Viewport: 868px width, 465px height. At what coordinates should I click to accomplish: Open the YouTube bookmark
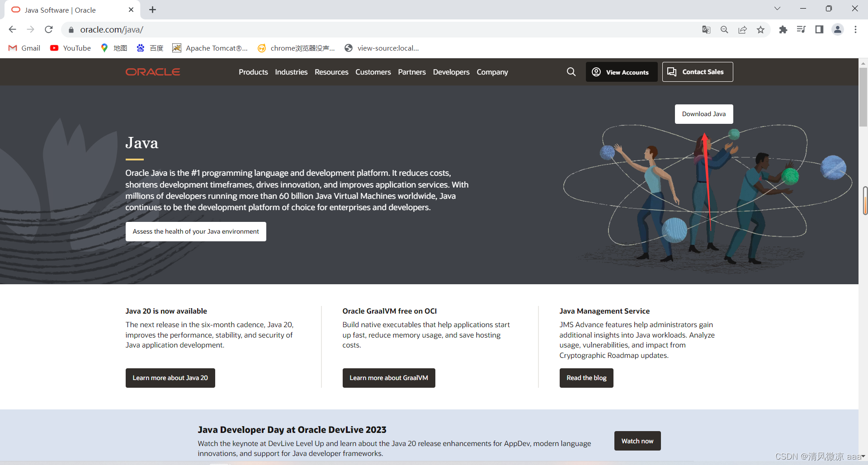[x=70, y=48]
